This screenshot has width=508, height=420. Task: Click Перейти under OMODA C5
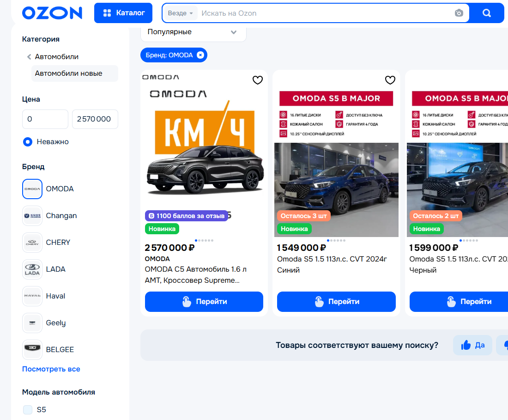click(204, 302)
